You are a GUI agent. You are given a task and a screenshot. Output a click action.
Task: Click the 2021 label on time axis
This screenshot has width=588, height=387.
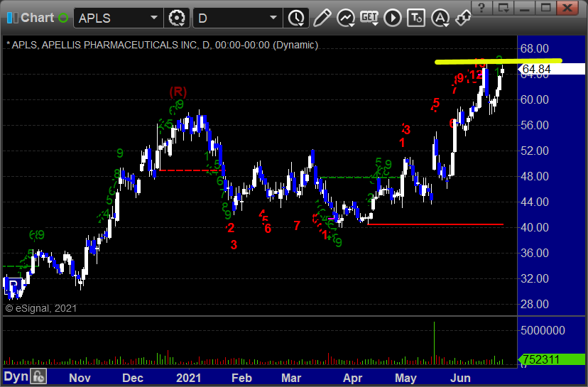tap(189, 378)
